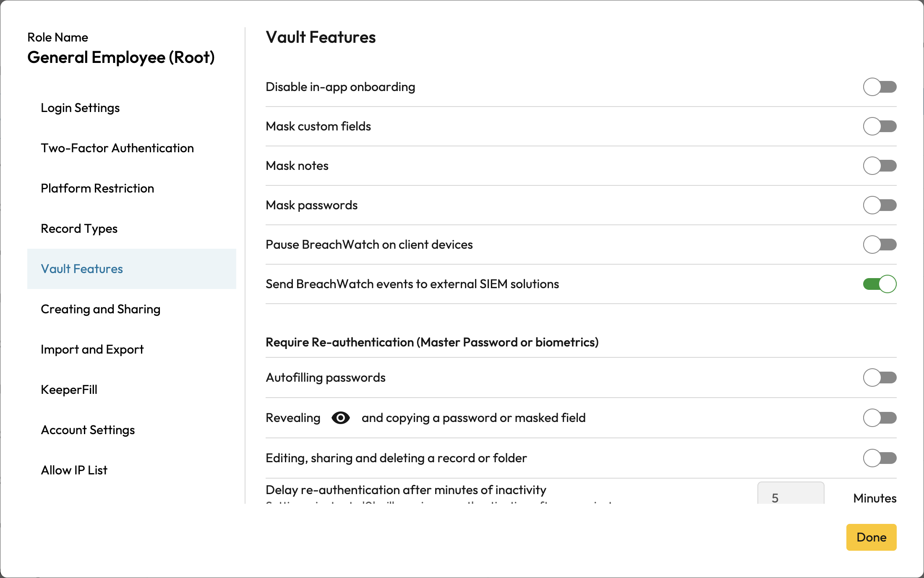Select Platform Restriction in sidebar
924x578 pixels.
(x=97, y=188)
